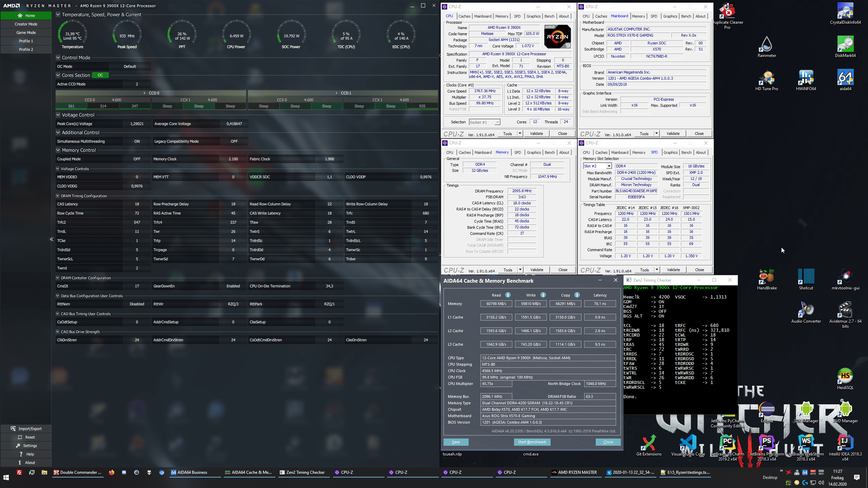Collapse the Memory Control section
This screenshot has height=488, width=868.
[58, 150]
